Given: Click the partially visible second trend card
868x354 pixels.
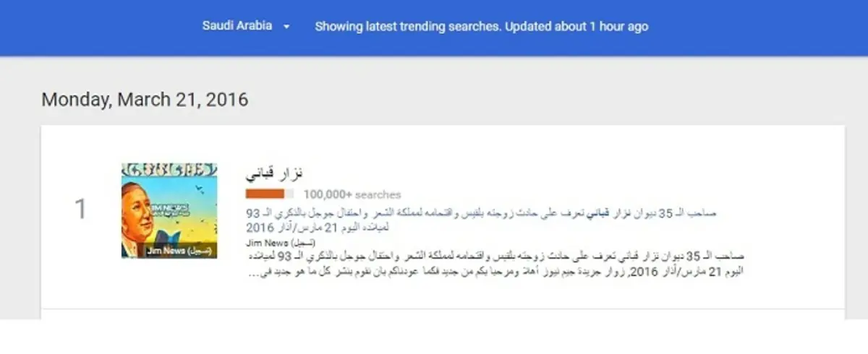Looking at the screenshot, I should tap(443, 314).
